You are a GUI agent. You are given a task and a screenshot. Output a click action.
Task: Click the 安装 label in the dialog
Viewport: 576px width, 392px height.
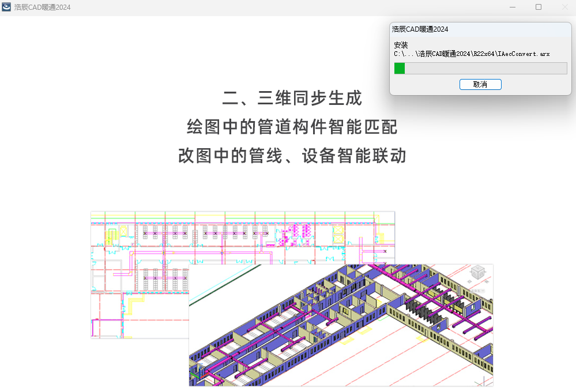tap(401, 45)
